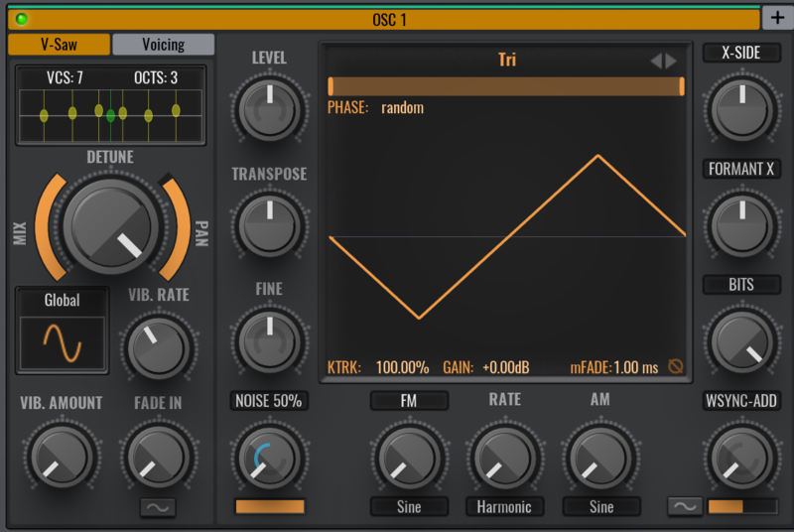Click the FINE tune knob
Viewport: 794px width, 532px height.
[x=269, y=342]
